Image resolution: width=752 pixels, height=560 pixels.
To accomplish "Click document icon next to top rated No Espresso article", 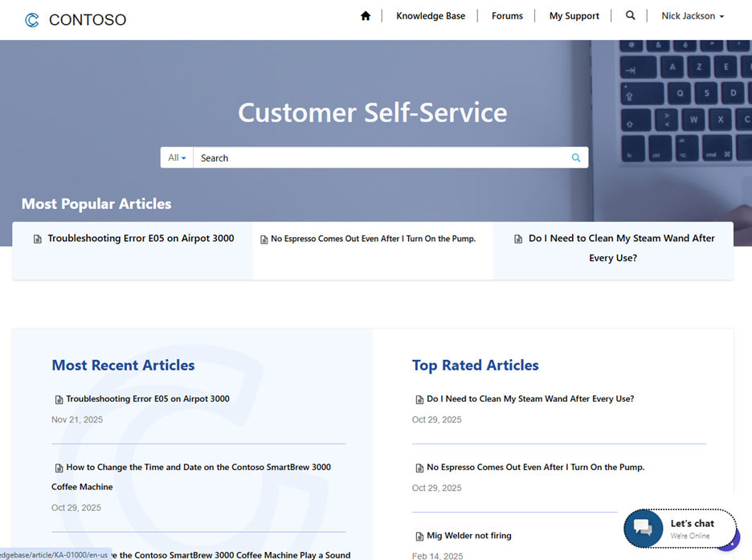I will [419, 468].
